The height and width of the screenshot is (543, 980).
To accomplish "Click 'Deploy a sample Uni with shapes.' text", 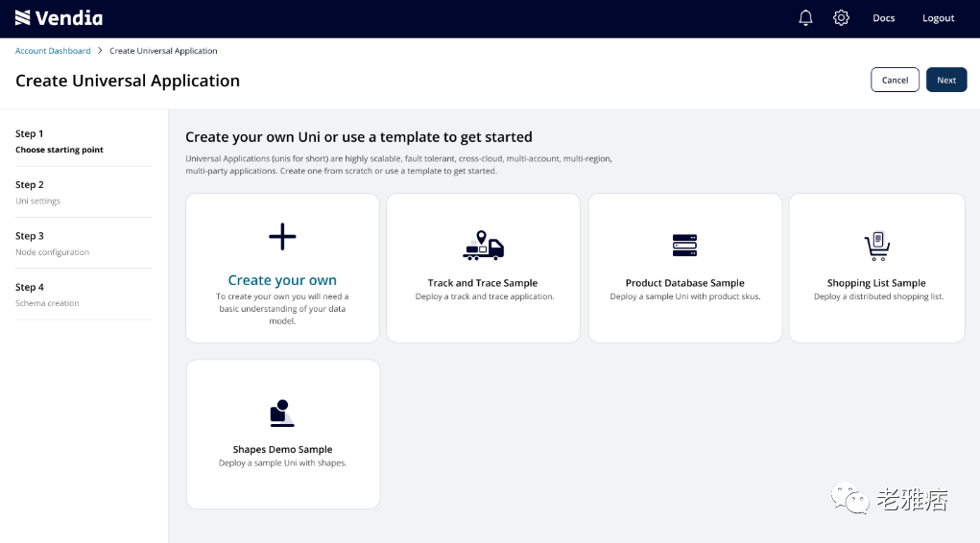I will pyautogui.click(x=282, y=463).
